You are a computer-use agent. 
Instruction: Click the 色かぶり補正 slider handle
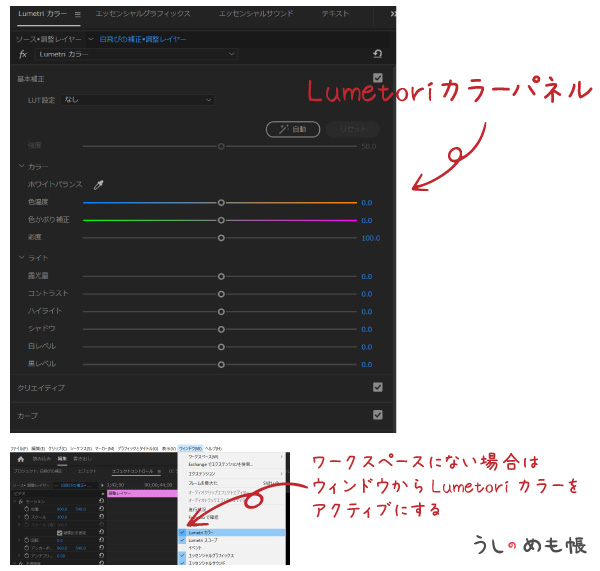point(221,220)
